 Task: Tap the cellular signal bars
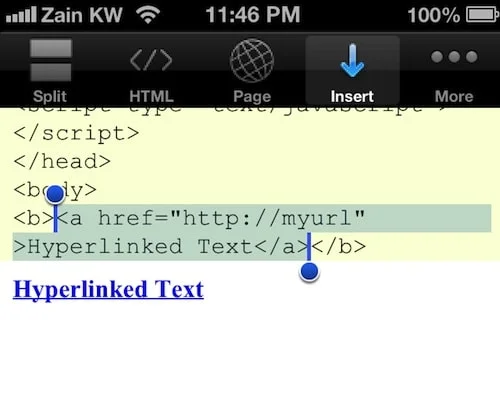pyautogui.click(x=21, y=15)
